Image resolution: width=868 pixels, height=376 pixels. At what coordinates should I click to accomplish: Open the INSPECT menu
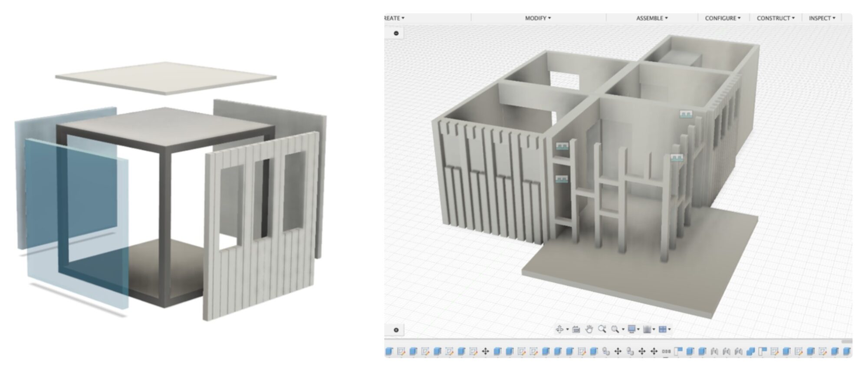(x=822, y=18)
